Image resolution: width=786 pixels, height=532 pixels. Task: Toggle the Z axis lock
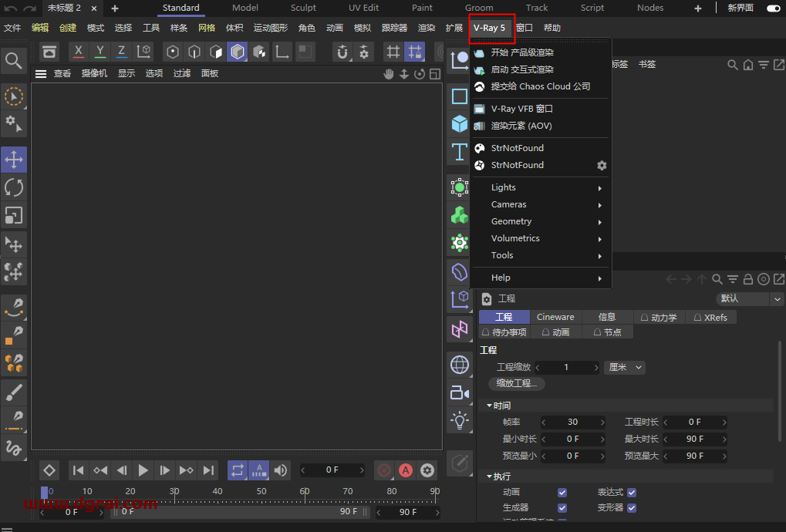121,51
